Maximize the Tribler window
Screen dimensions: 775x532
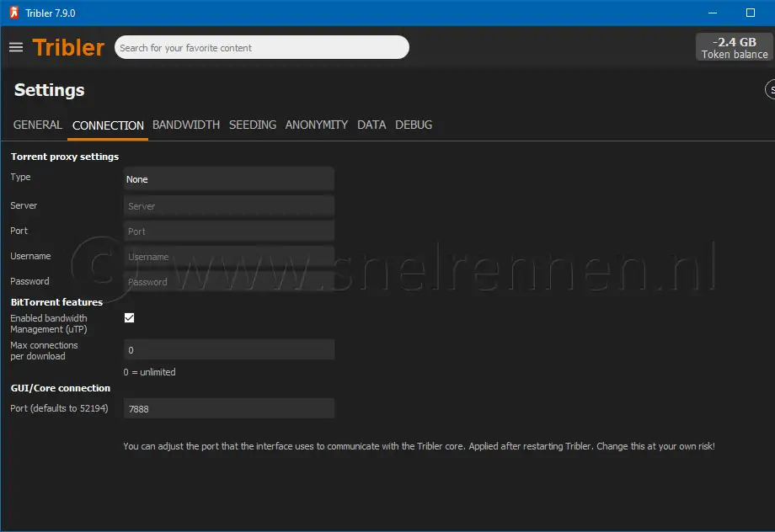pyautogui.click(x=751, y=13)
